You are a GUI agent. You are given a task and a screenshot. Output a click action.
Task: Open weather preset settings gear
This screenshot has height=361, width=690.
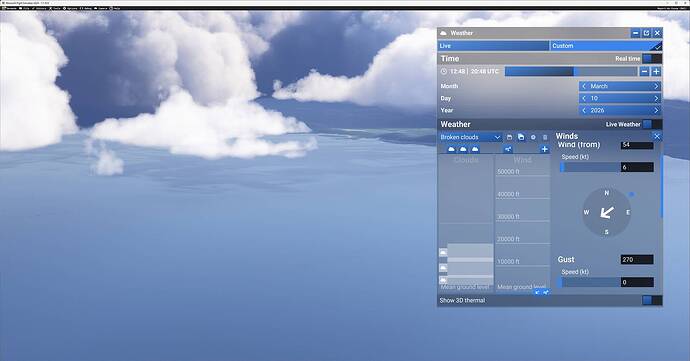(533, 137)
